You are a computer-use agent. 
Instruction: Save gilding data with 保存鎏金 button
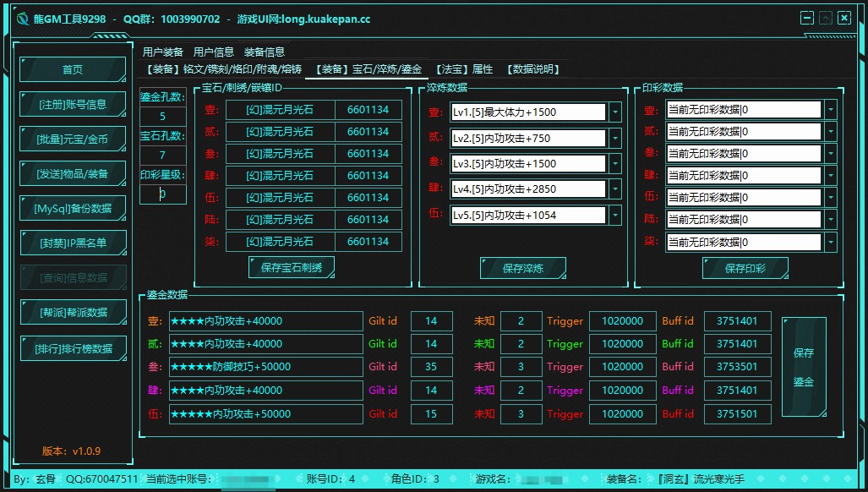click(803, 367)
